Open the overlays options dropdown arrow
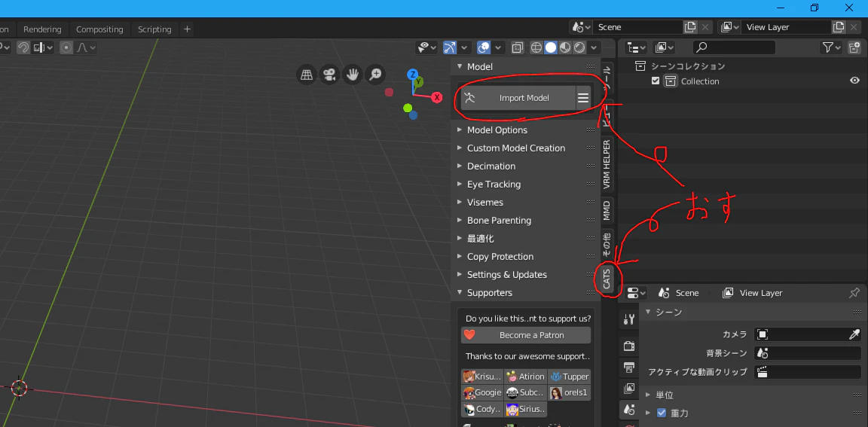This screenshot has width=868, height=427. (x=498, y=47)
